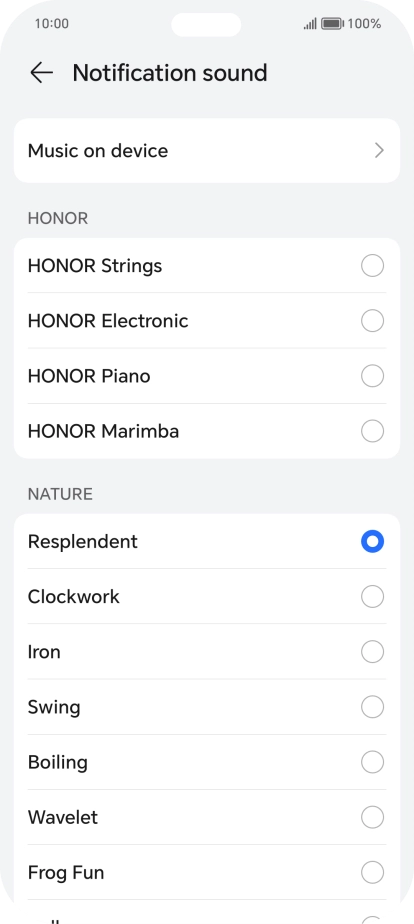Select HONOR Piano radio button

pos(372,376)
